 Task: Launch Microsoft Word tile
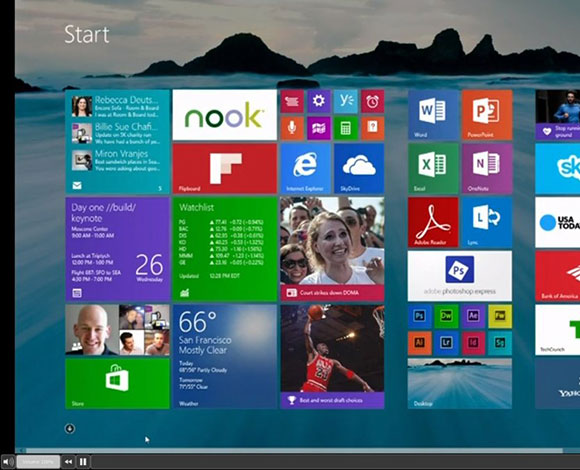click(x=433, y=115)
